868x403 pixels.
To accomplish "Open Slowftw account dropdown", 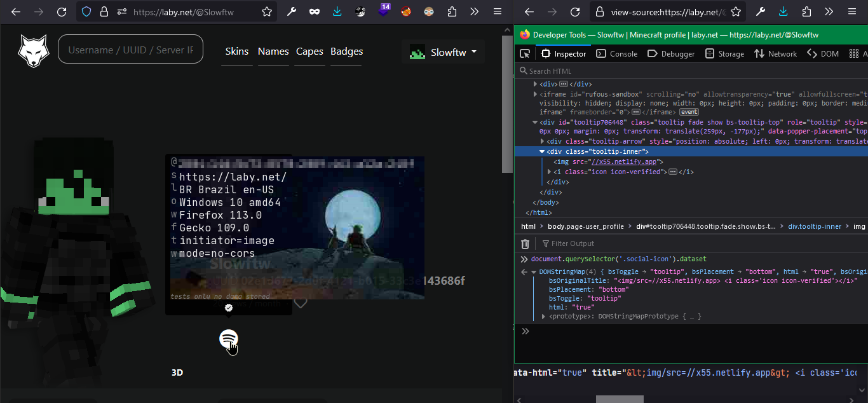I will pos(443,52).
